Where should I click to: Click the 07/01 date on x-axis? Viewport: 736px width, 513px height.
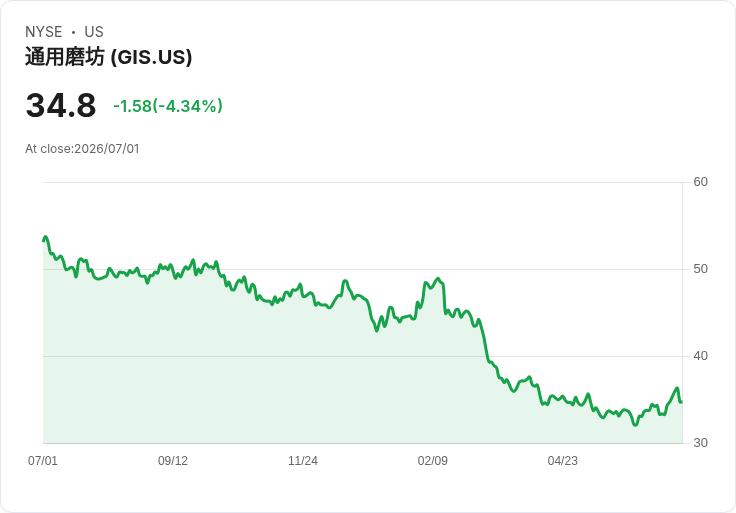[x=43, y=460]
